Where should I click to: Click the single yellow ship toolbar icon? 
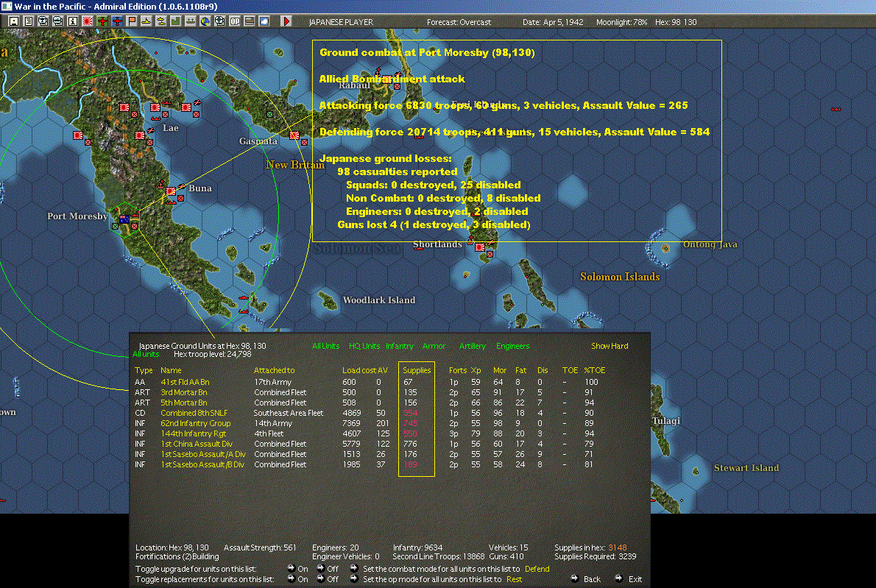[146, 21]
